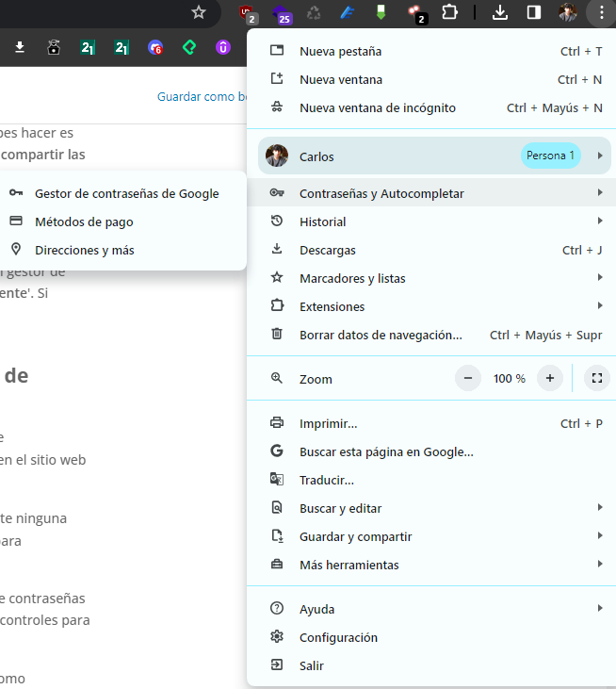Click the download bookmark icon in bookmarks bar
This screenshot has height=689, width=616.
[20, 47]
